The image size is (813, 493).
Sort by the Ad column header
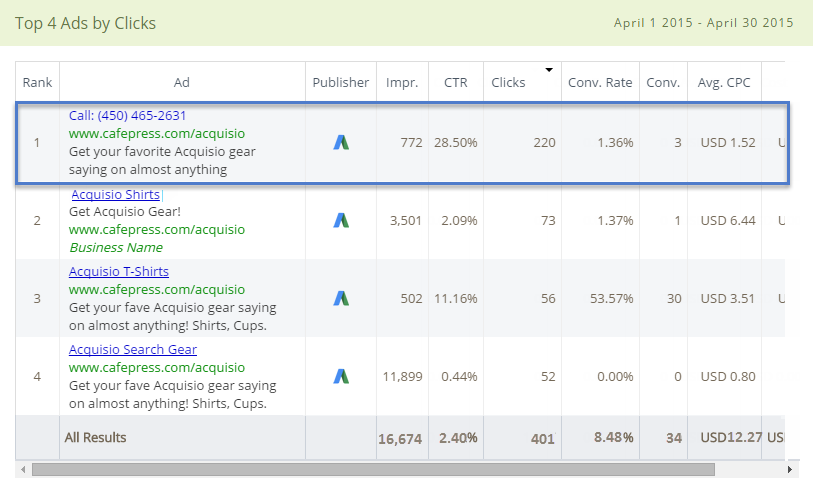[181, 82]
